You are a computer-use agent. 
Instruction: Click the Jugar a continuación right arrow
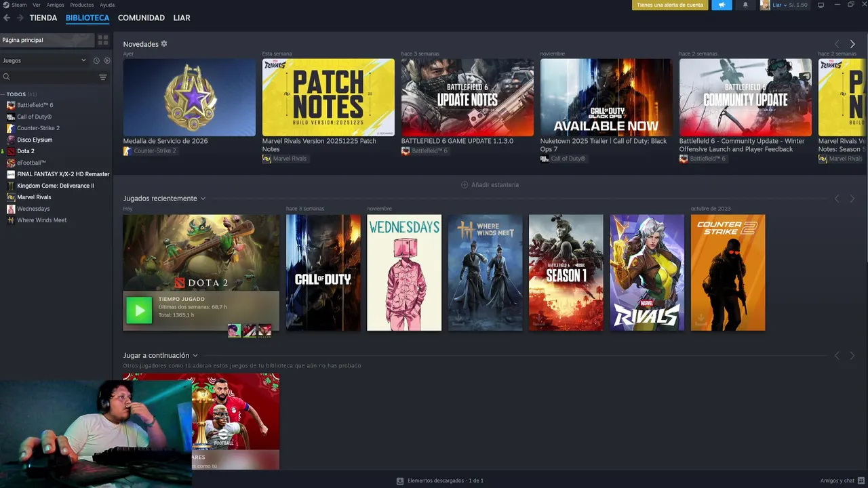(x=852, y=355)
